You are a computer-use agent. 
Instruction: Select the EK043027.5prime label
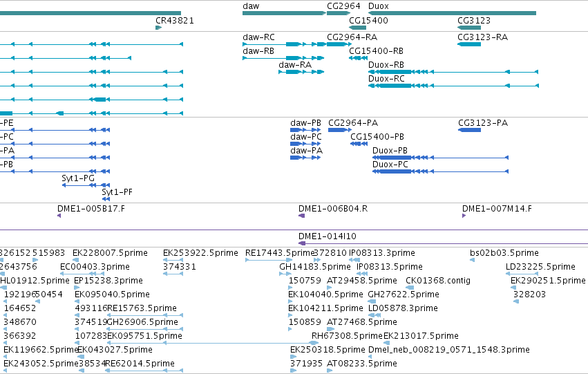pos(115,350)
